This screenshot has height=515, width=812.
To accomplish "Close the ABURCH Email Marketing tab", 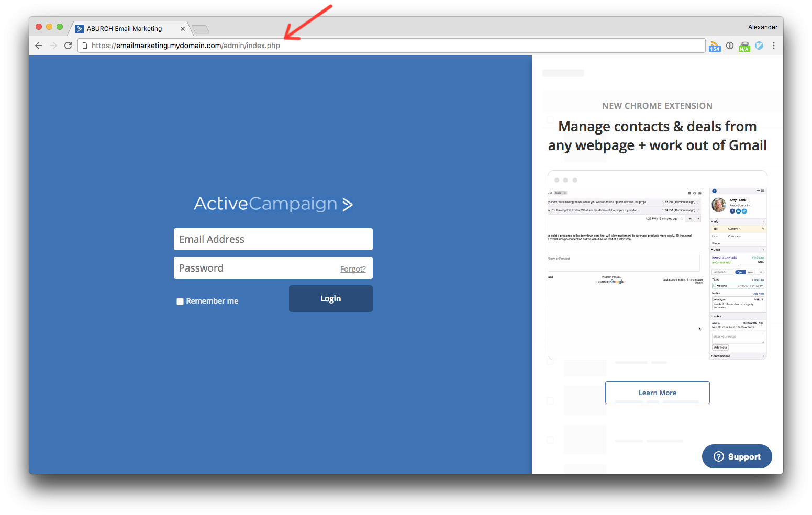I will [x=183, y=29].
